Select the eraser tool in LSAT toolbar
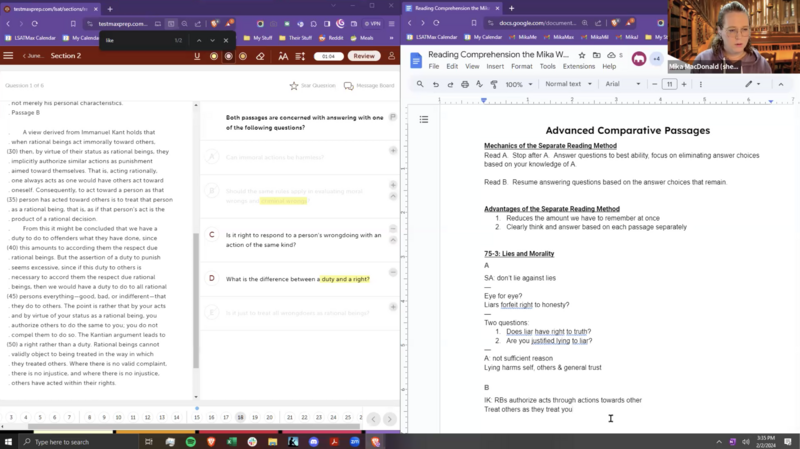800x449 pixels. [261, 56]
